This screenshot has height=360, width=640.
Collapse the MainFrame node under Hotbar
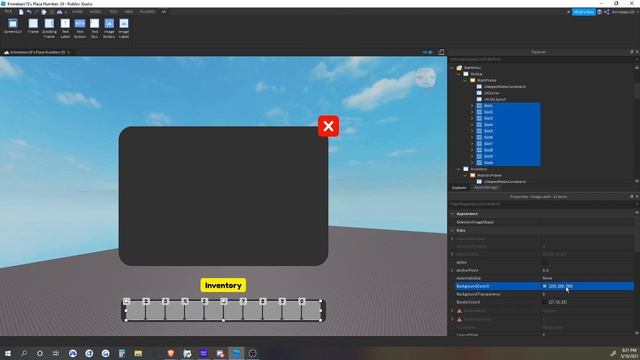tap(465, 80)
